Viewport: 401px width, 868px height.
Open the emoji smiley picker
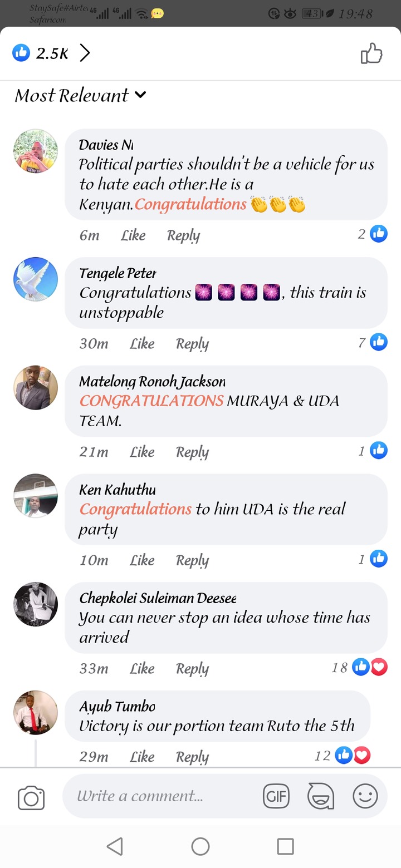[x=365, y=797]
